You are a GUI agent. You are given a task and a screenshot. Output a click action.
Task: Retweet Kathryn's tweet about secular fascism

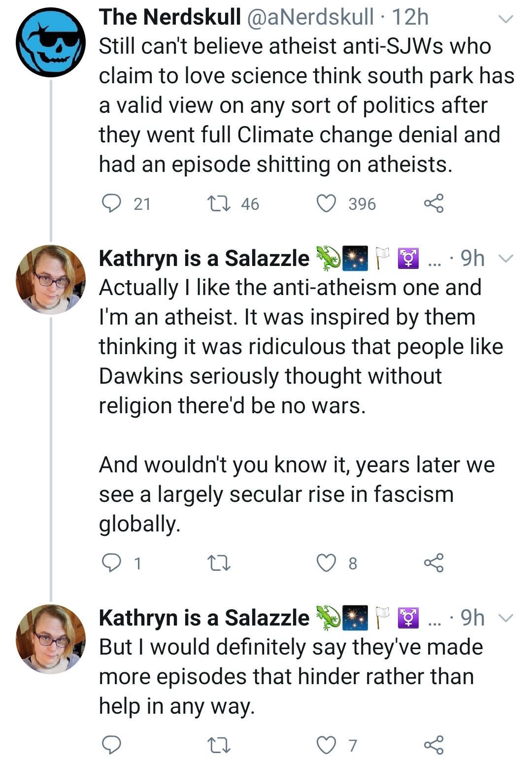tap(219, 563)
